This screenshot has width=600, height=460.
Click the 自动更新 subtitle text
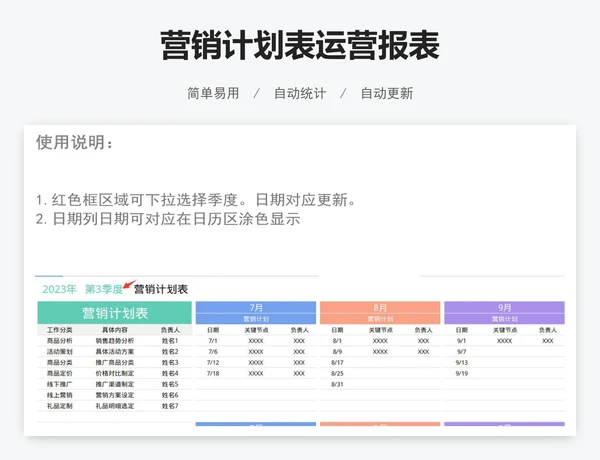(x=387, y=93)
